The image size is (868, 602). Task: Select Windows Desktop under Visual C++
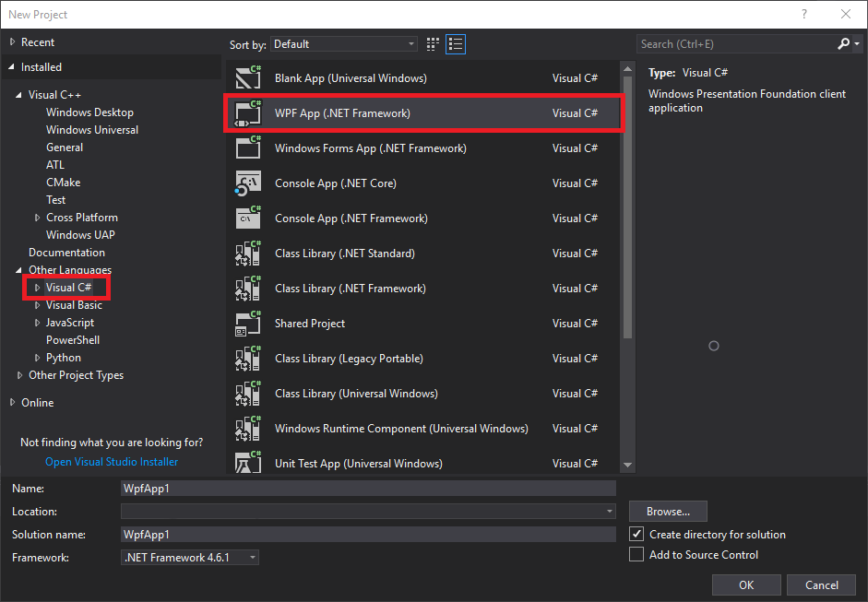click(x=89, y=112)
